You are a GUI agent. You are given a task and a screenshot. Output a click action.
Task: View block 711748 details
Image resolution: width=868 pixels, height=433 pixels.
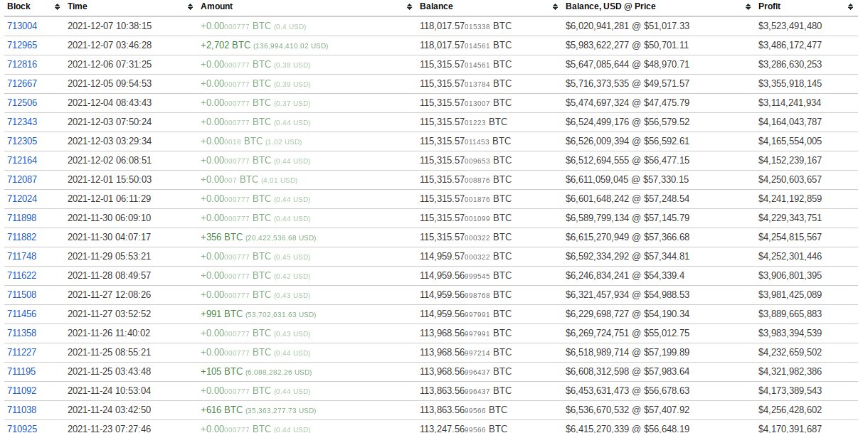pos(16,256)
